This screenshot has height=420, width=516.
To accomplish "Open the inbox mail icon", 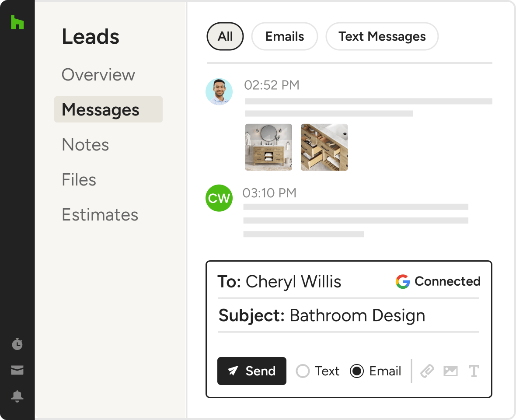I will [x=17, y=370].
